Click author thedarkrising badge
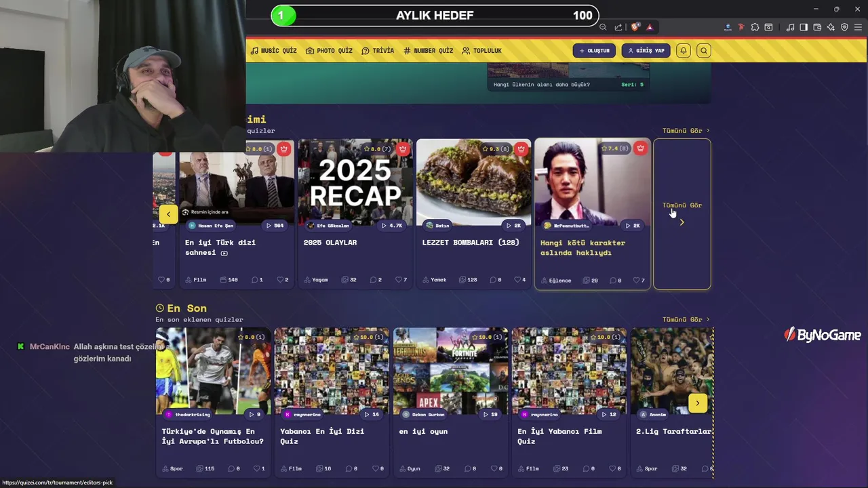This screenshot has width=868, height=488. 189,414
